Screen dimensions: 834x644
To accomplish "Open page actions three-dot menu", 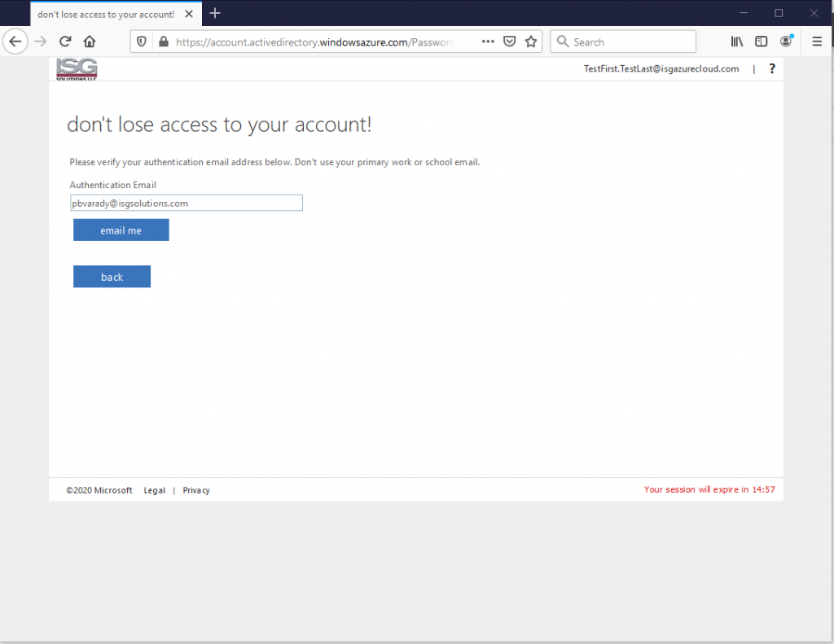I will [x=488, y=42].
